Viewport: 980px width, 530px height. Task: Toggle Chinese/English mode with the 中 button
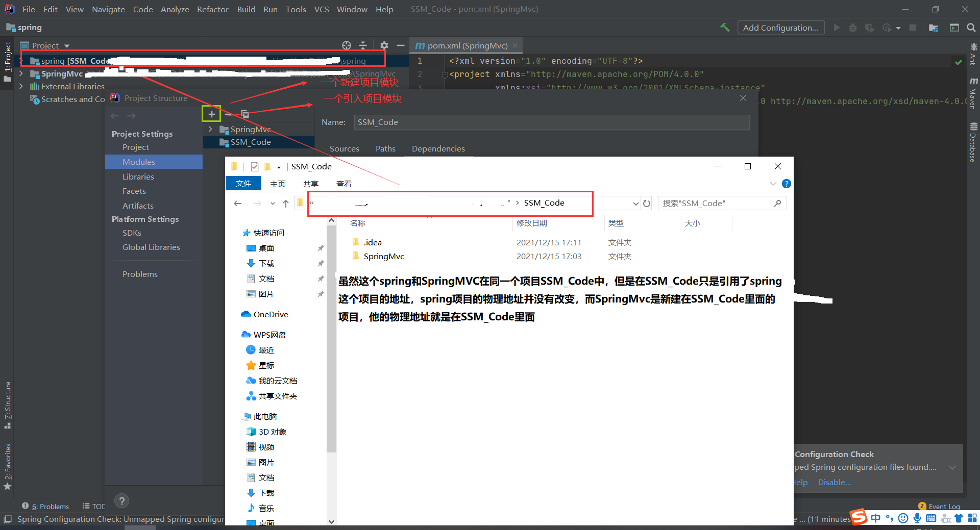tap(876, 518)
